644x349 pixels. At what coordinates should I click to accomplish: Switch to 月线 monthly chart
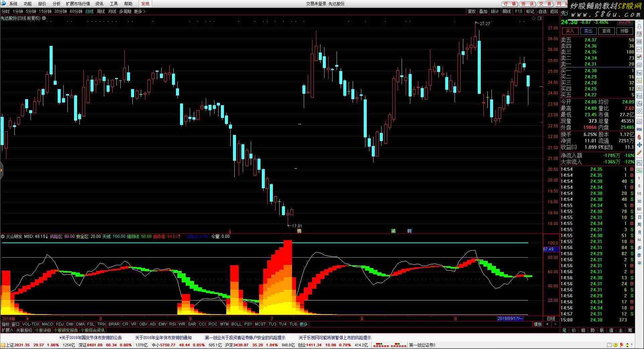[x=112, y=11]
